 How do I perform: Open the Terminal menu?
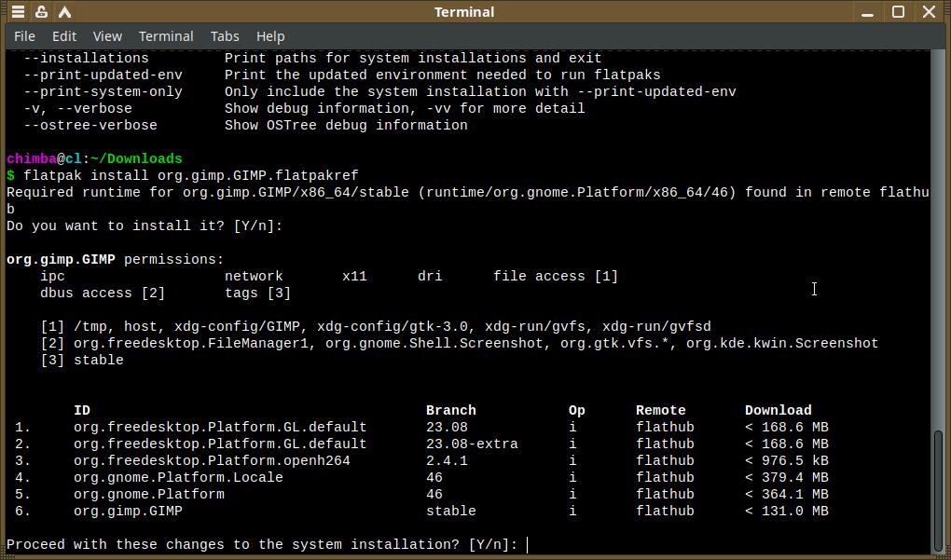pyautogui.click(x=166, y=36)
